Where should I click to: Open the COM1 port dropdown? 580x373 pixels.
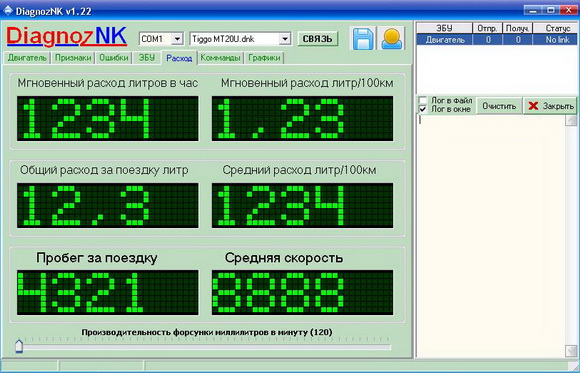coord(178,39)
